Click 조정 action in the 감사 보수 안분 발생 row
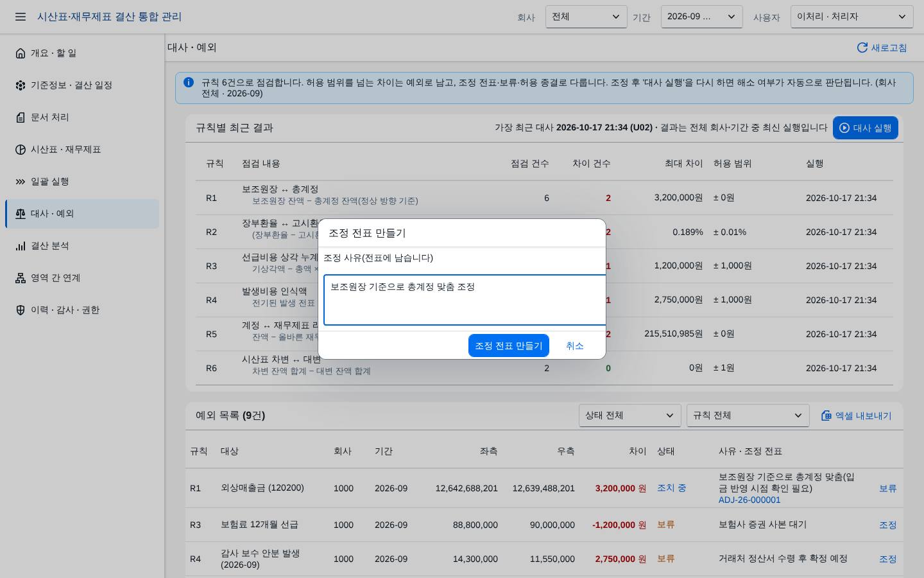This screenshot has width=924, height=578. click(x=887, y=559)
